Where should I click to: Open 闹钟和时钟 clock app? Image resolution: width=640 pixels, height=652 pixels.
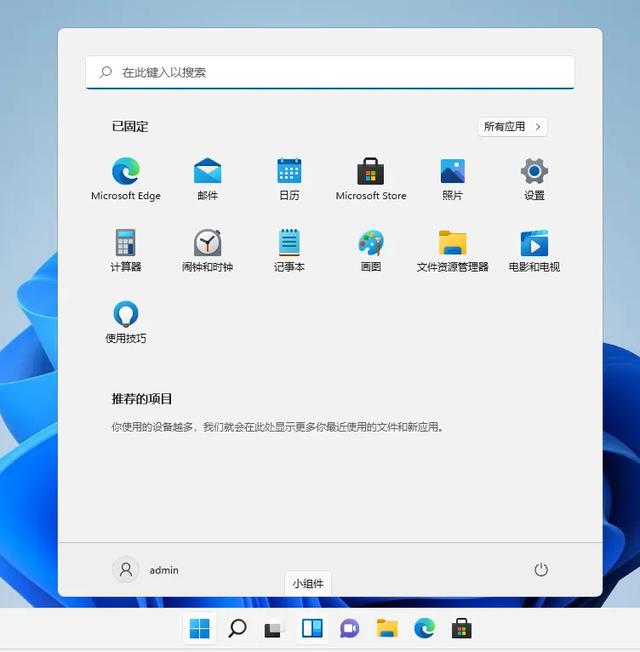(x=208, y=250)
